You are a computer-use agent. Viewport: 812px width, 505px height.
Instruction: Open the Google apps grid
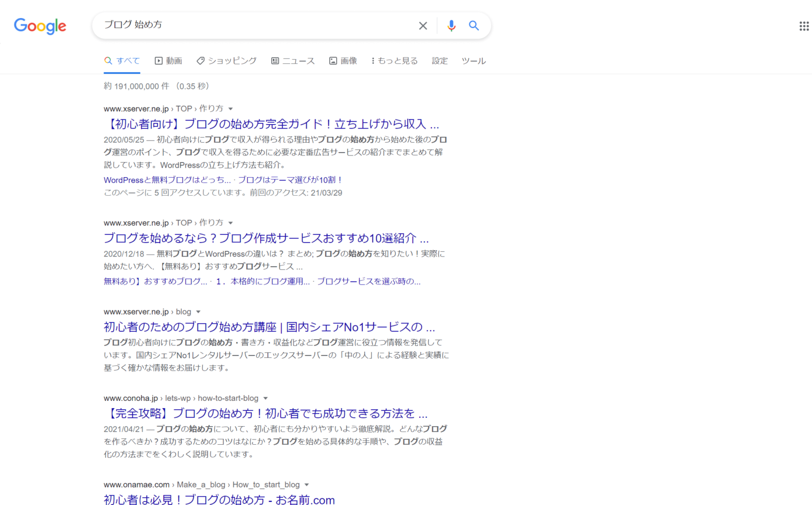coord(804,26)
